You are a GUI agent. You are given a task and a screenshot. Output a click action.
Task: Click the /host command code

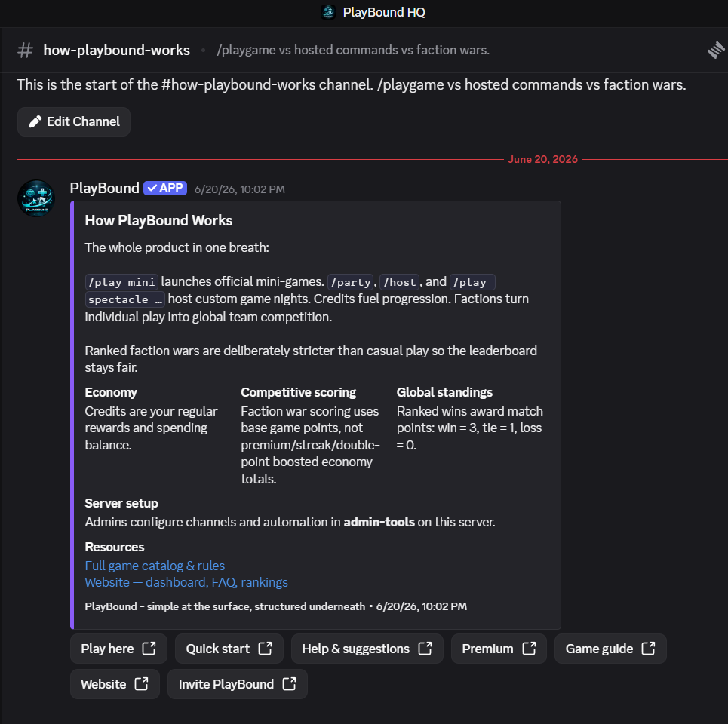pyautogui.click(x=399, y=282)
